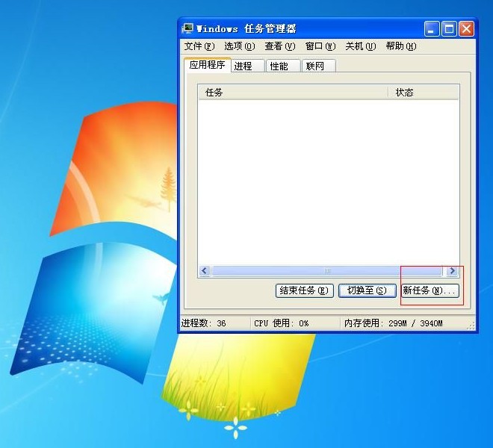The width and height of the screenshot is (493, 448).
Task: Click the resize grip in the status bar corner
Action: (471, 326)
